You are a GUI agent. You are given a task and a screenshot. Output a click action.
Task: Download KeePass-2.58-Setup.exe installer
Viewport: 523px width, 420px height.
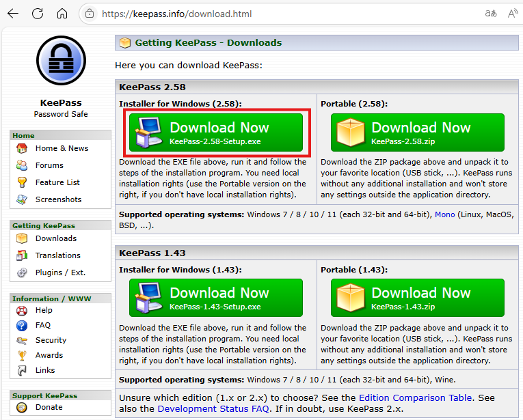(x=216, y=132)
